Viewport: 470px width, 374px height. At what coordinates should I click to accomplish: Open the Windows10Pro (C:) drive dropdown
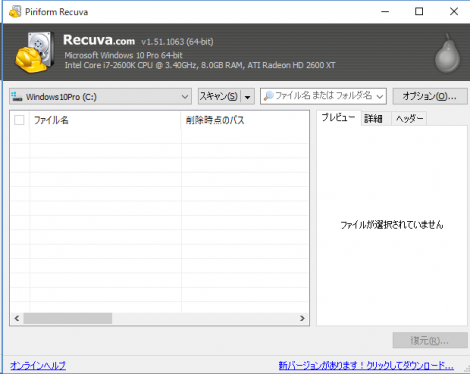(x=101, y=97)
